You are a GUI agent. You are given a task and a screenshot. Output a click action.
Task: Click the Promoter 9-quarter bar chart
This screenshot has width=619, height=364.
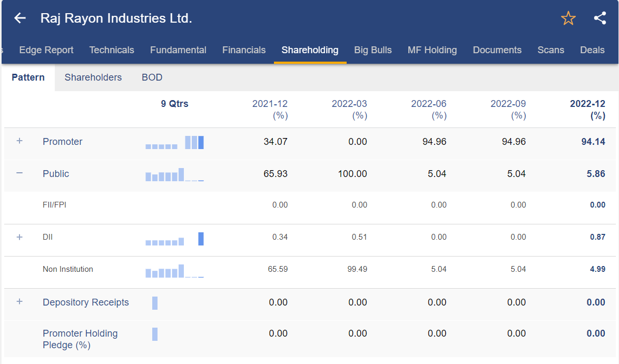[174, 142]
